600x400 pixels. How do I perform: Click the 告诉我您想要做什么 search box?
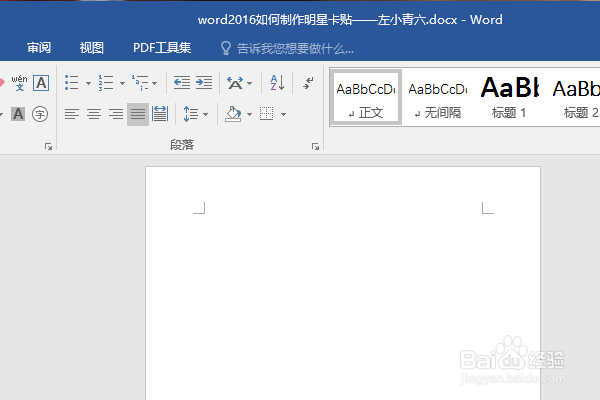(x=295, y=49)
